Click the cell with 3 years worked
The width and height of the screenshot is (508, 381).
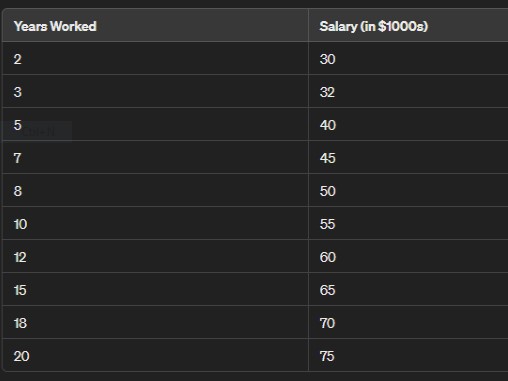click(x=155, y=91)
